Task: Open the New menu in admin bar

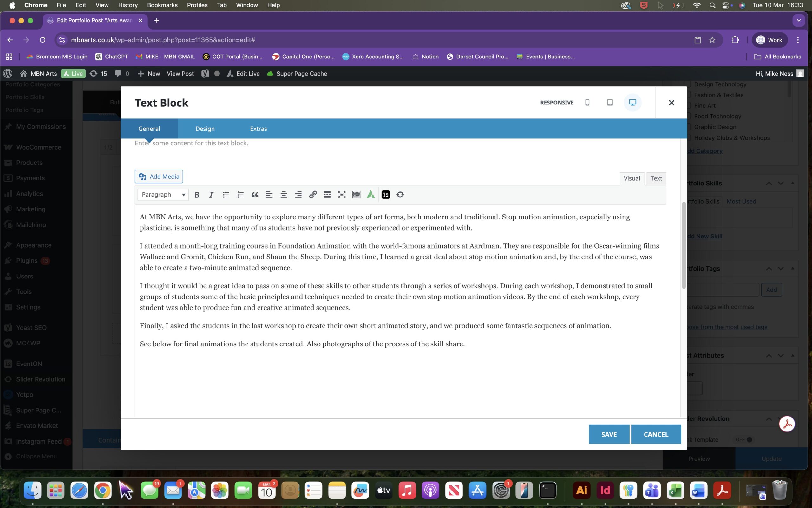Action: (149, 74)
